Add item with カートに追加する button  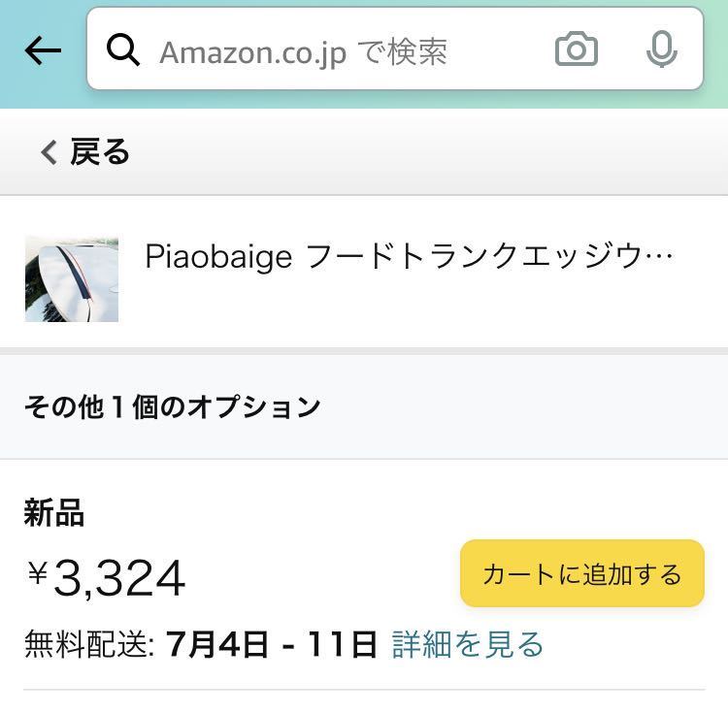click(582, 573)
